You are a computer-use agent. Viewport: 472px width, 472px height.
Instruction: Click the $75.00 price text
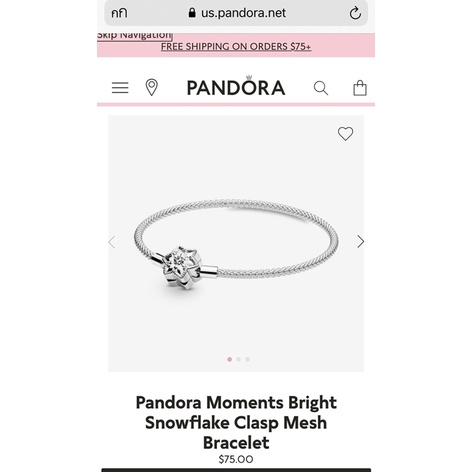click(x=236, y=459)
